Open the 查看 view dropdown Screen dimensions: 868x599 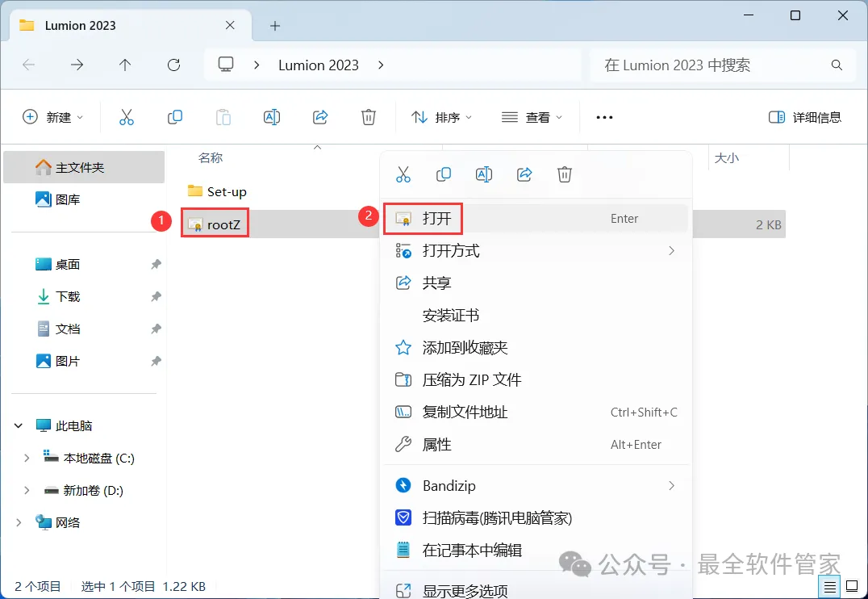pyautogui.click(x=532, y=117)
